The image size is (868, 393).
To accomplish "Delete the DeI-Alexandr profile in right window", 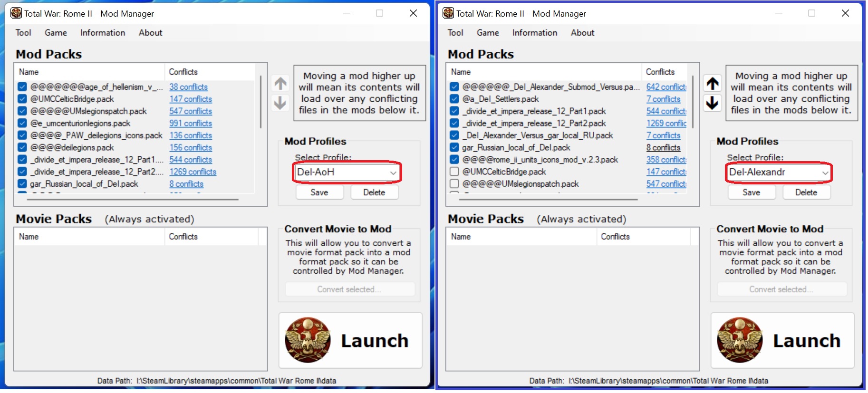I will (x=807, y=192).
